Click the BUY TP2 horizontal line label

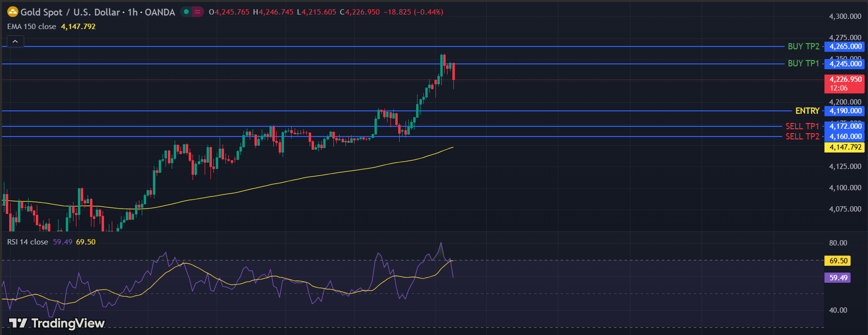803,46
